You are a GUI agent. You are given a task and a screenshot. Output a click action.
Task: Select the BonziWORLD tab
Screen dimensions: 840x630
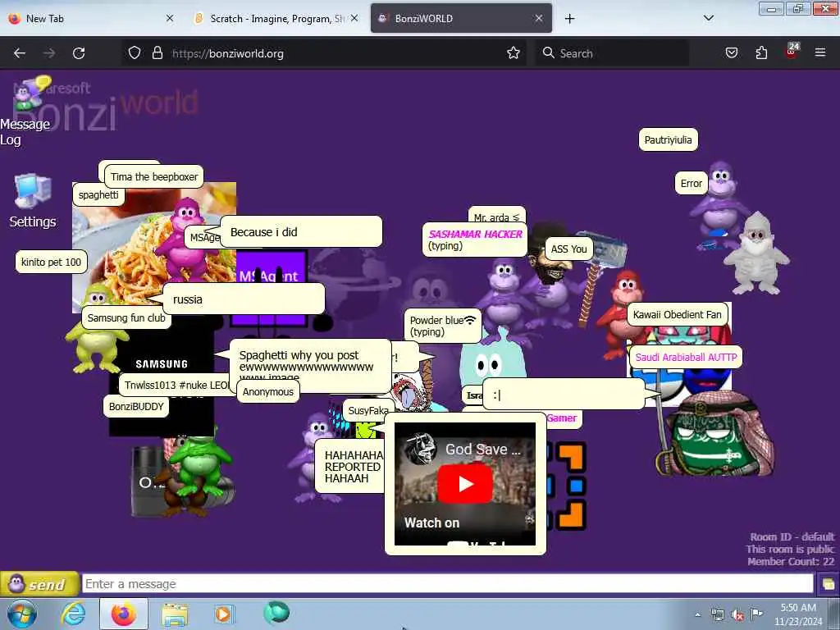[x=461, y=18]
